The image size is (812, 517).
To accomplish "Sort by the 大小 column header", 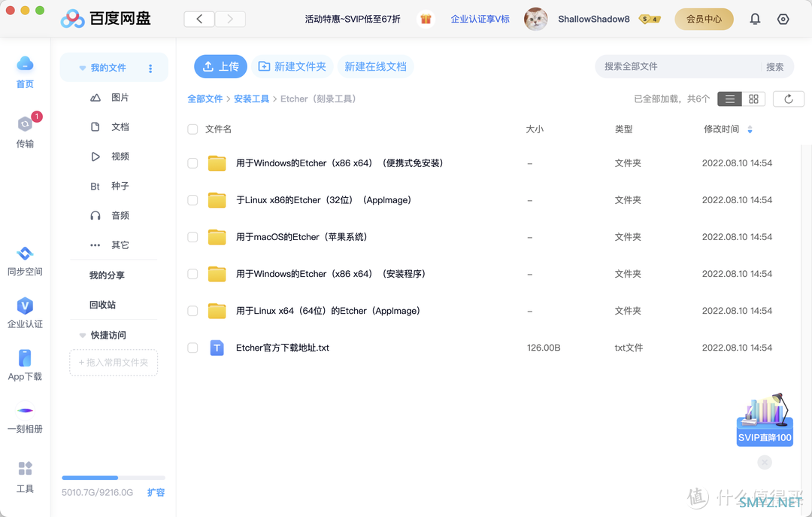I will [x=535, y=129].
